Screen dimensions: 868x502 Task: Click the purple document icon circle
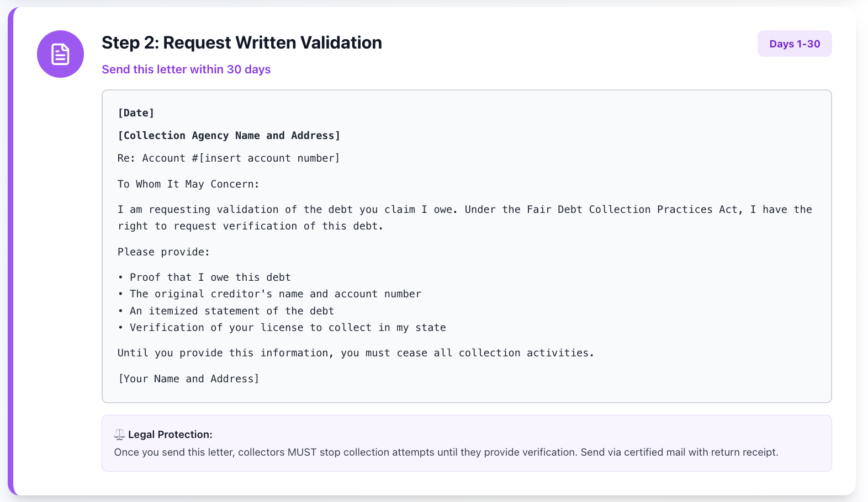(x=60, y=54)
